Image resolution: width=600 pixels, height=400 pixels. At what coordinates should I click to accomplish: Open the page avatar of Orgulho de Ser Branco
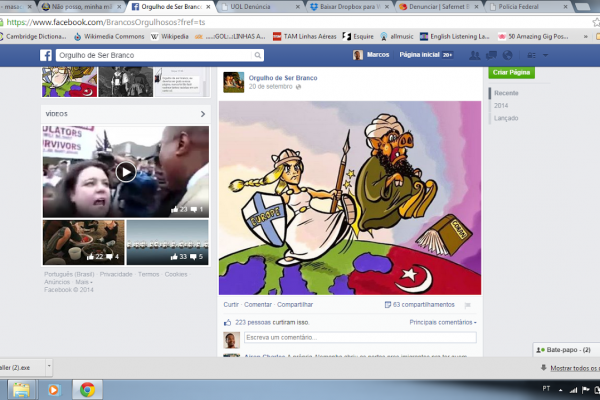(233, 82)
